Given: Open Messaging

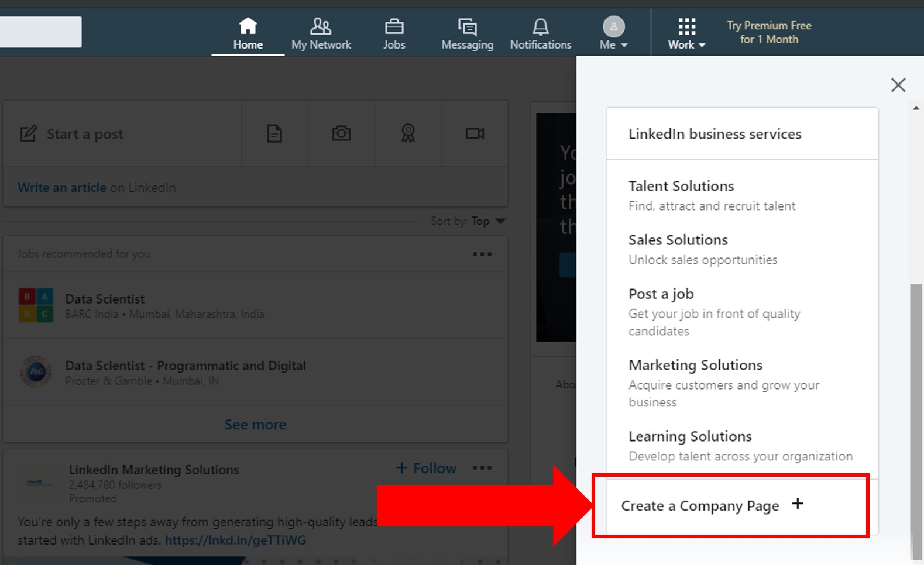Looking at the screenshot, I should point(467,33).
